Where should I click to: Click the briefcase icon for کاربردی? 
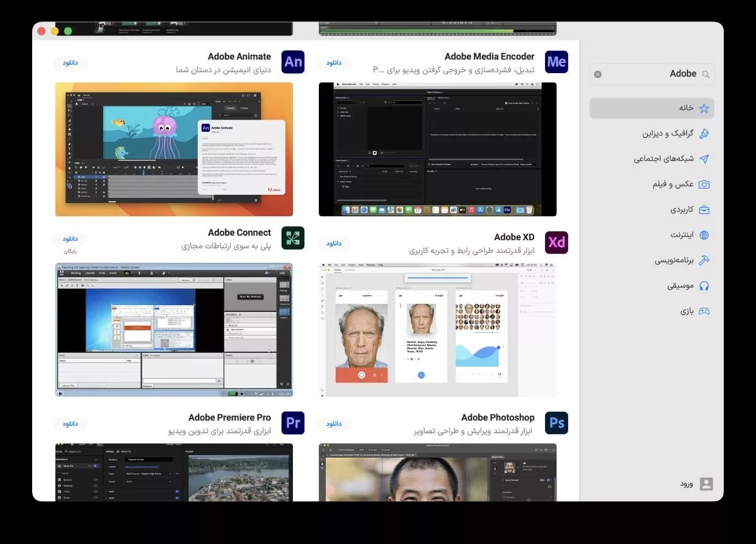pyautogui.click(x=704, y=209)
